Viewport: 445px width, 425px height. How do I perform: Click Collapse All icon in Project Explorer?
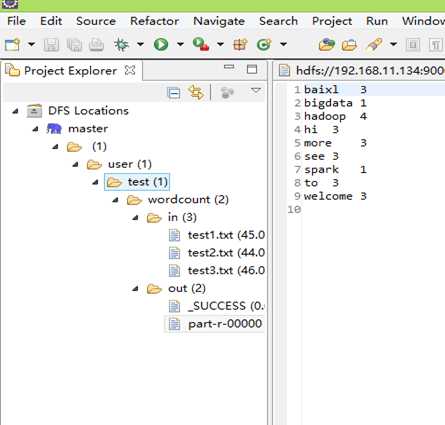pos(174,92)
